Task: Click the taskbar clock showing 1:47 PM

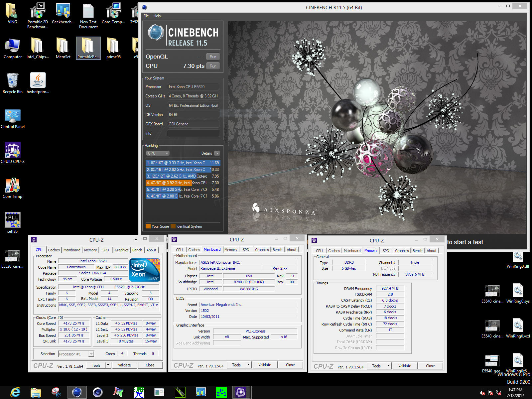Action: click(x=515, y=393)
